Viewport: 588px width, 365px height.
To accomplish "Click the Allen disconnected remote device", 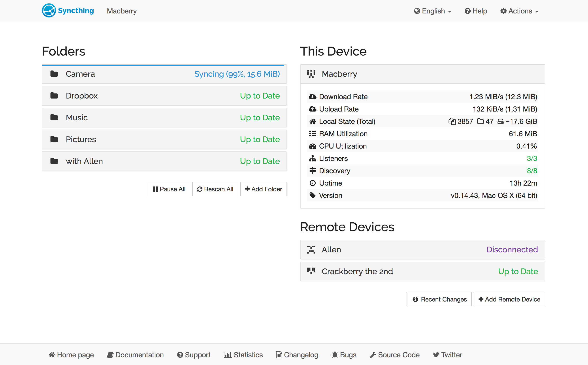I will pyautogui.click(x=422, y=249).
